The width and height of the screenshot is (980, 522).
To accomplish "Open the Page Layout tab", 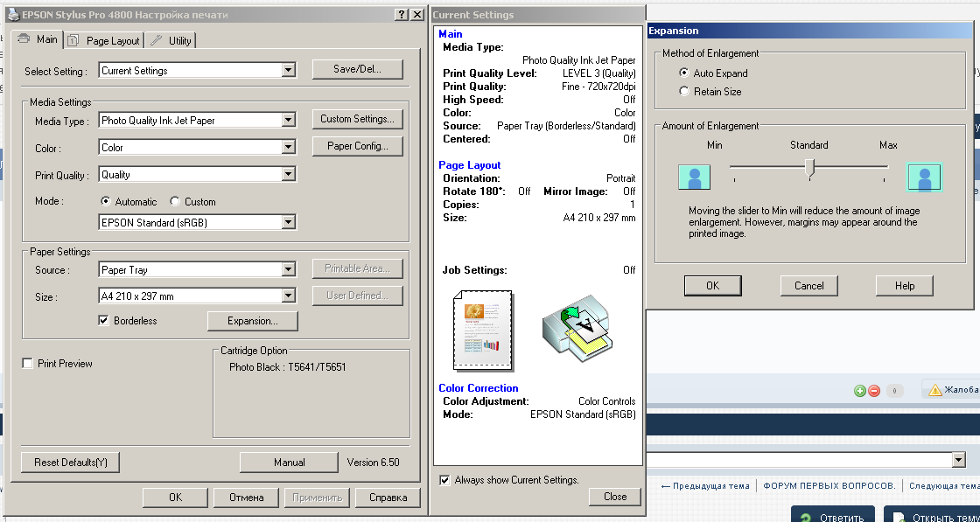I will 105,40.
